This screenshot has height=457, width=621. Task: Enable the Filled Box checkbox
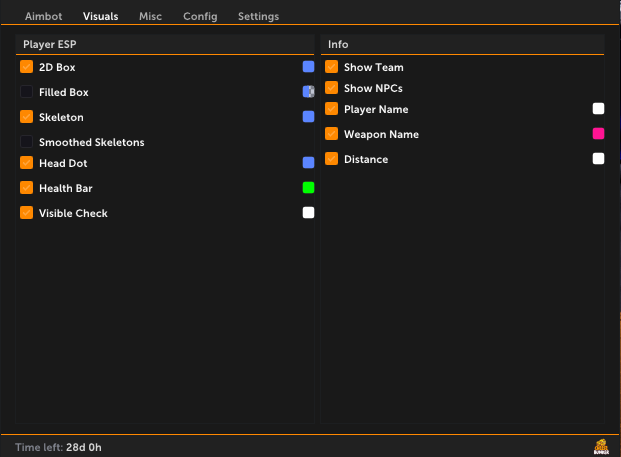27,91
